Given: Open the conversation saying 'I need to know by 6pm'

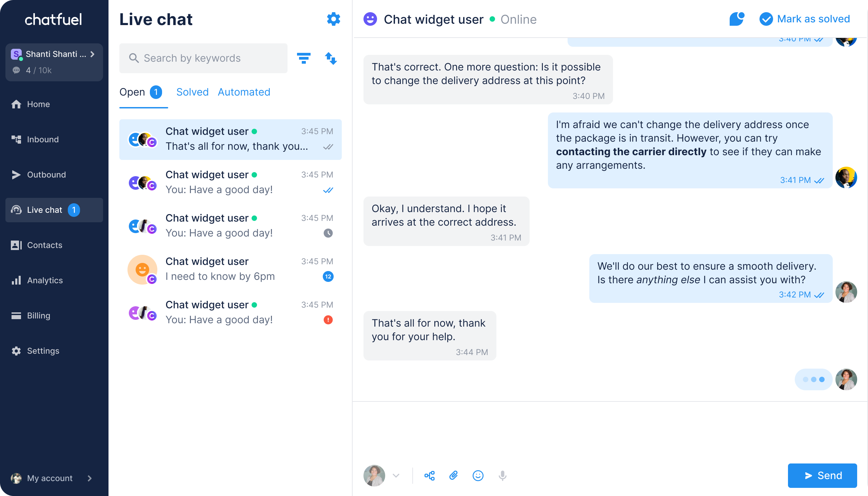Looking at the screenshot, I should [231, 269].
